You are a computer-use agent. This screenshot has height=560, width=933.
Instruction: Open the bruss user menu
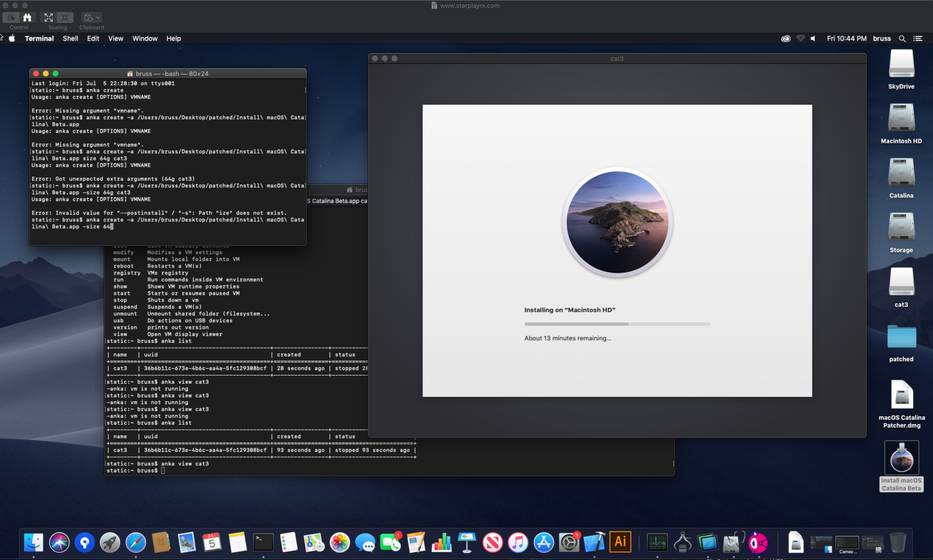tap(882, 38)
